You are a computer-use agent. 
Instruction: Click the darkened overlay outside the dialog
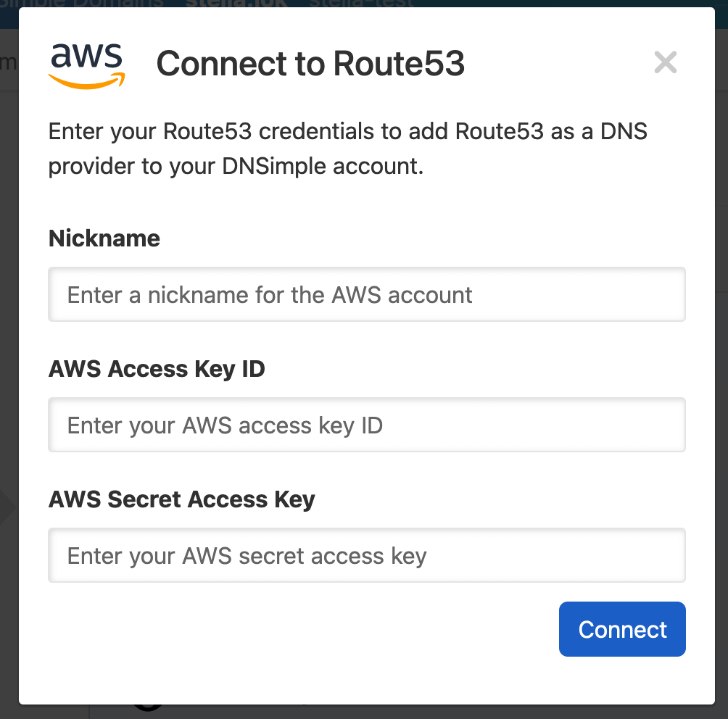[9, 362]
